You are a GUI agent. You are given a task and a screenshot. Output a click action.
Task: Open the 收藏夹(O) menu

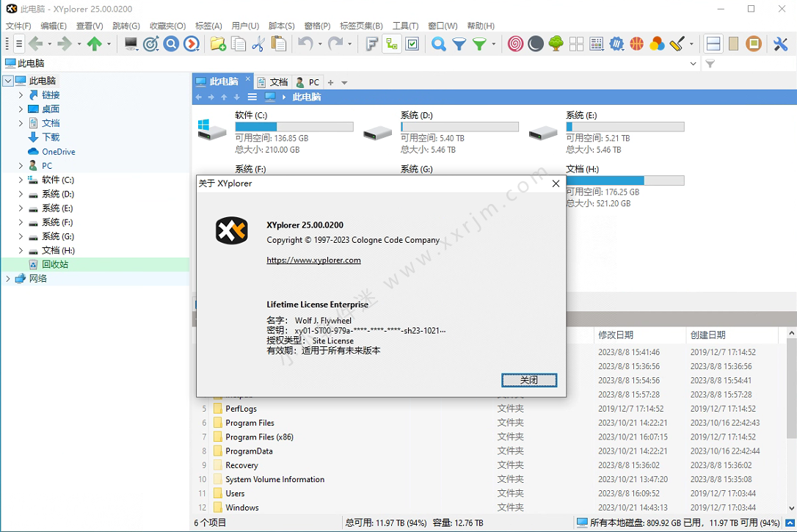point(168,26)
